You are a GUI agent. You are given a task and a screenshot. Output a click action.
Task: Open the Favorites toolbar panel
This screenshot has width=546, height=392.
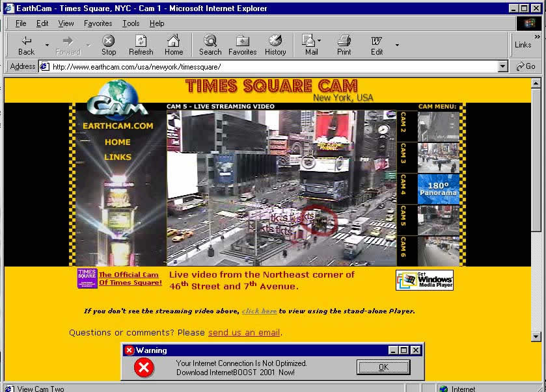click(x=242, y=46)
